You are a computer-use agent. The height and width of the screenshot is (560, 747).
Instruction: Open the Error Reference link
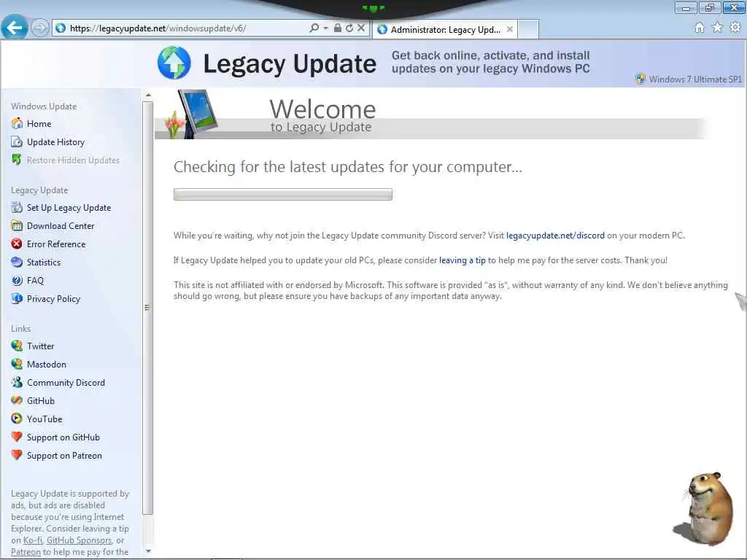(x=56, y=244)
